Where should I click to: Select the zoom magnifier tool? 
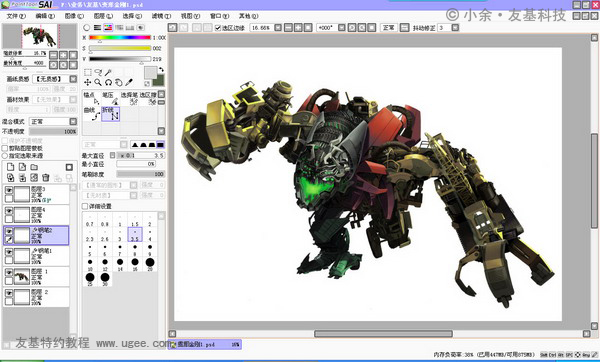pyautogui.click(x=98, y=82)
